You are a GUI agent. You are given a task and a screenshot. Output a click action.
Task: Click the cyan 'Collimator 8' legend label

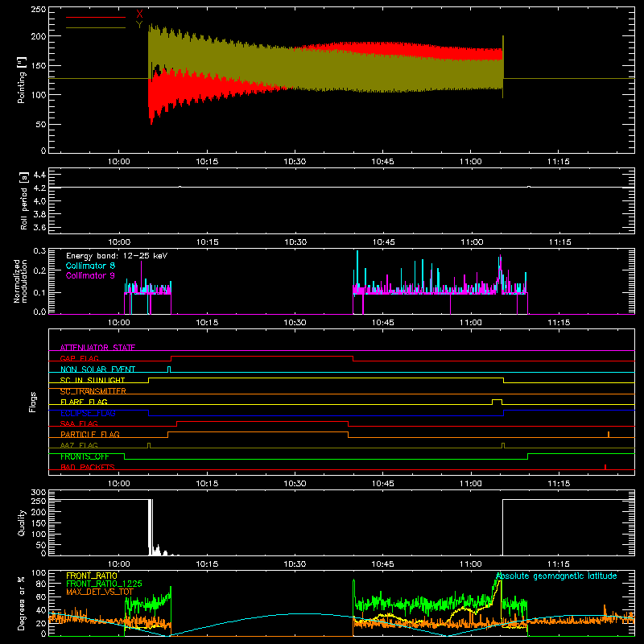[90, 266]
